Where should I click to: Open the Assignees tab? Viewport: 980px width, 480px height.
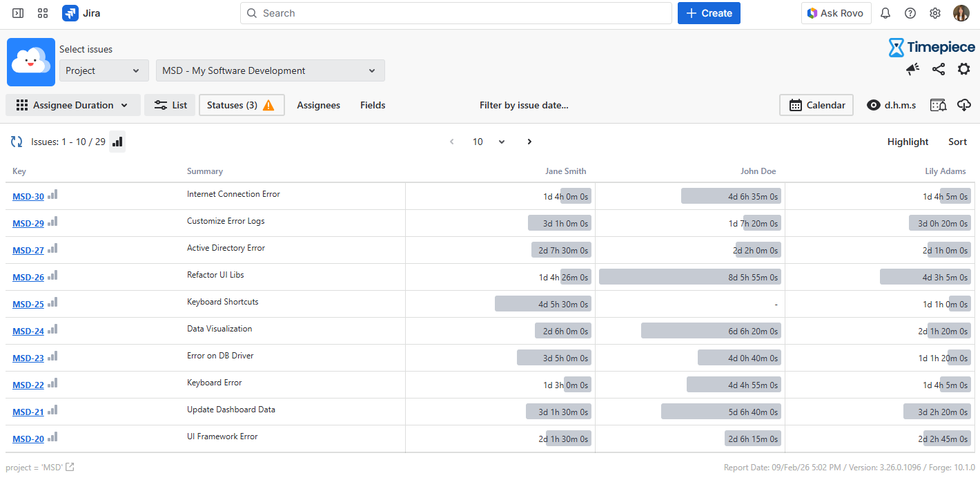[318, 105]
